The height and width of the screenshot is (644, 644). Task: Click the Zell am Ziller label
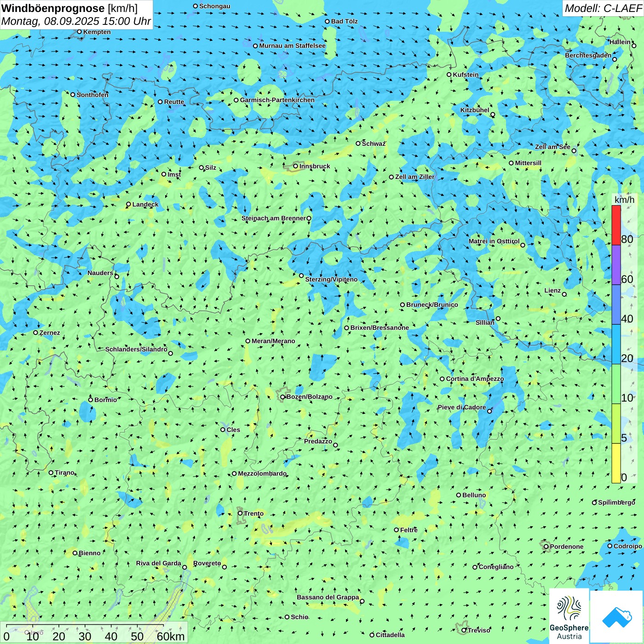click(x=415, y=177)
